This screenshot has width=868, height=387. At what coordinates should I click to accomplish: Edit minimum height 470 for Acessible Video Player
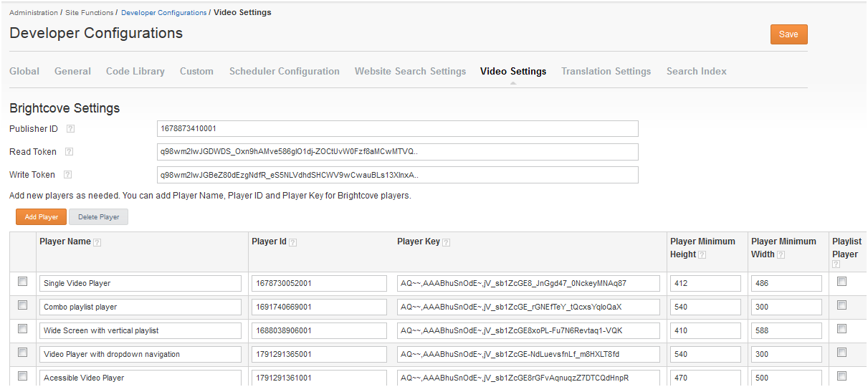pos(705,378)
